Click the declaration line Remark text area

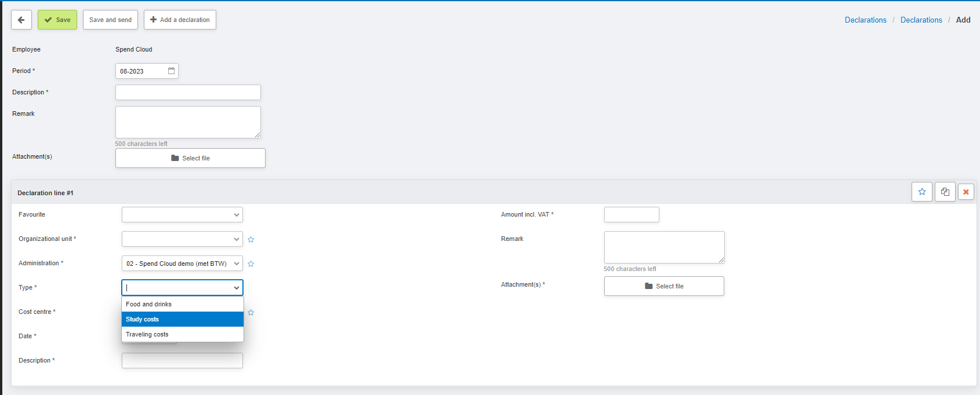tap(664, 247)
